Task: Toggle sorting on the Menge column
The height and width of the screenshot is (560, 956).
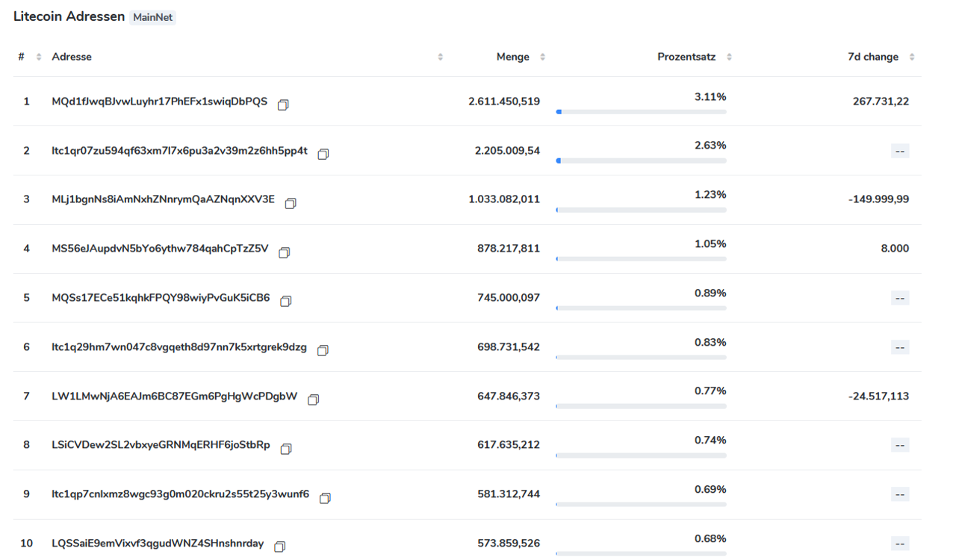Action: [x=542, y=56]
